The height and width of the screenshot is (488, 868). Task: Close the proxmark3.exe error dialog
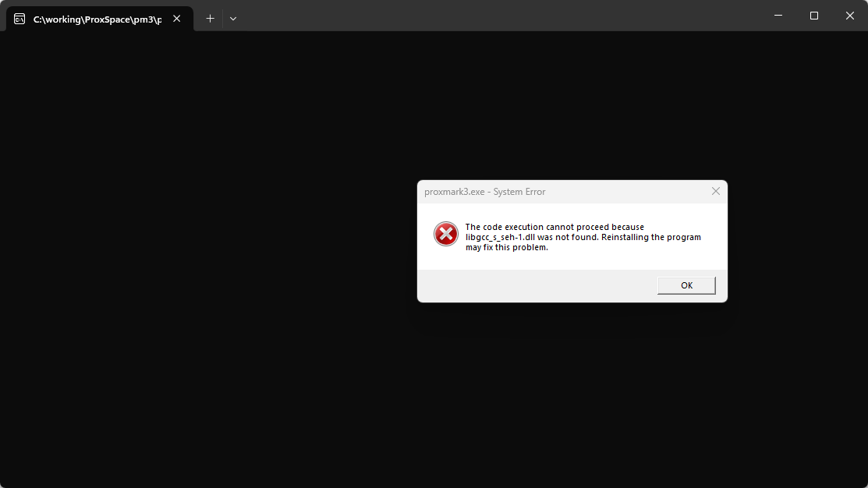click(x=716, y=192)
